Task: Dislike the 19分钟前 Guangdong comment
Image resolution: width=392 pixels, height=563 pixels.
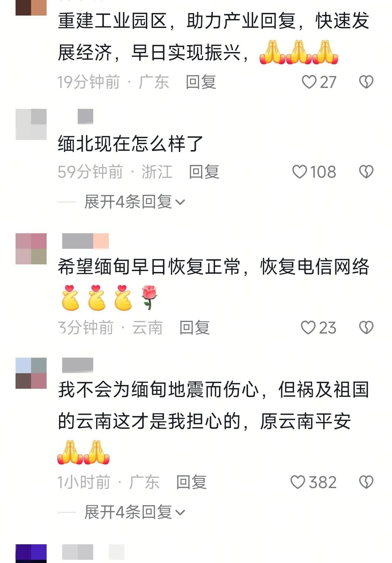Action: [x=366, y=82]
